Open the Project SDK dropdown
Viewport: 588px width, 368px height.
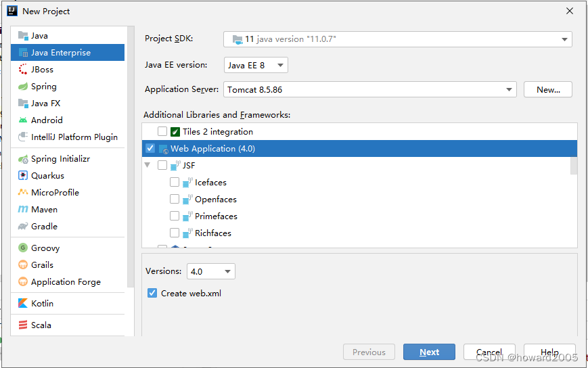coord(397,39)
